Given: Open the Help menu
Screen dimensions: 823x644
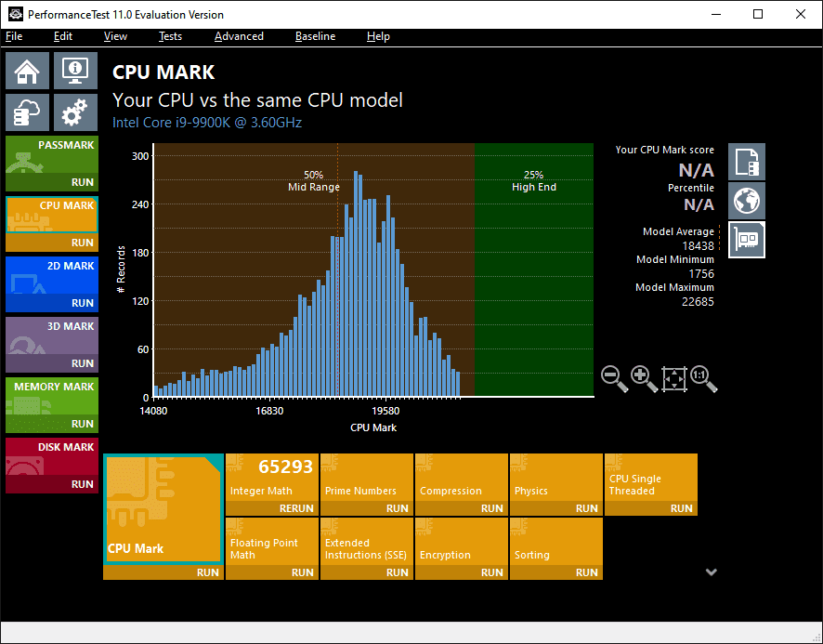Looking at the screenshot, I should pyautogui.click(x=378, y=36).
